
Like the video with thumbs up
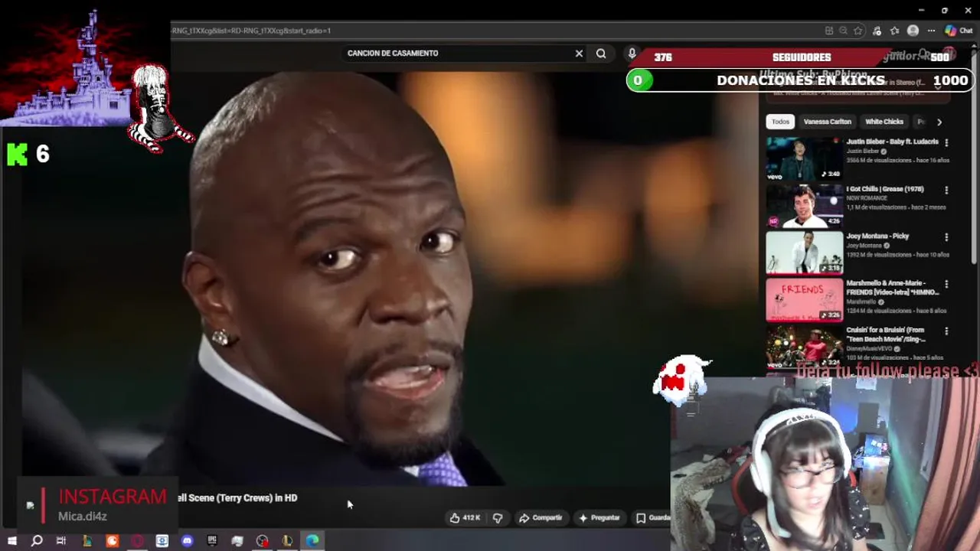[455, 518]
